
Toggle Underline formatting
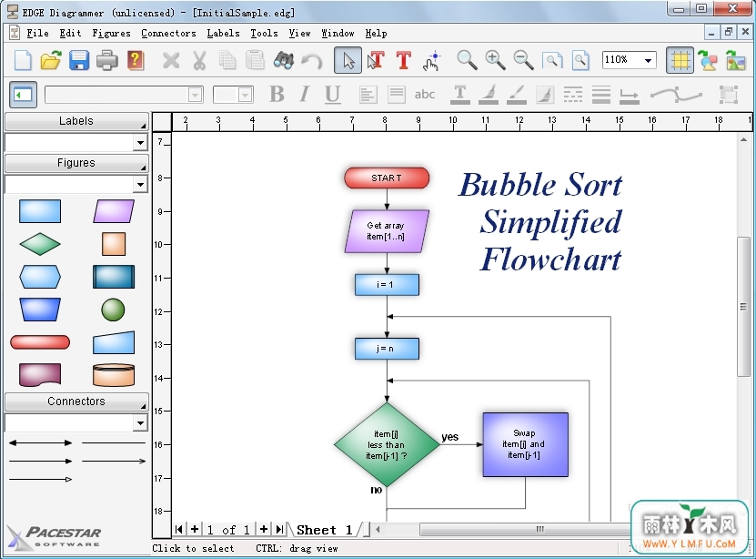click(332, 95)
